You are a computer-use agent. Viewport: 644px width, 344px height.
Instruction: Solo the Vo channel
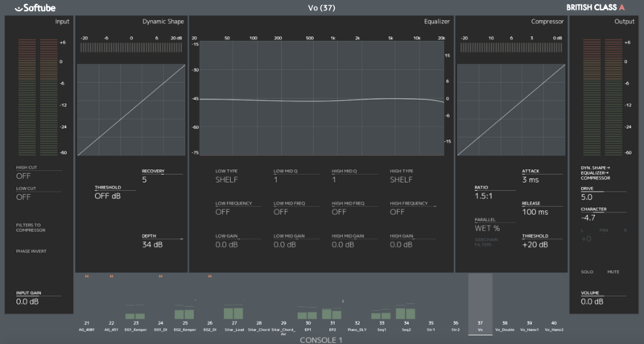point(587,272)
